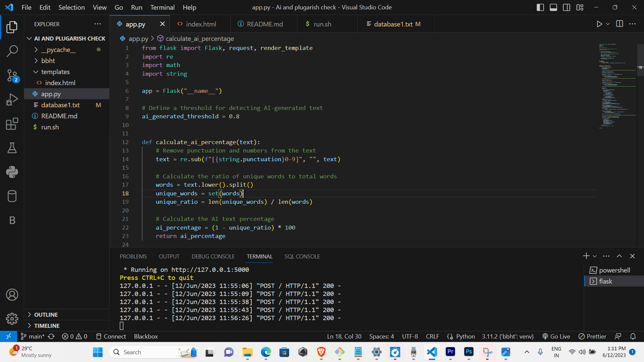
Task: Click the code minimap preview
Action: pos(618,85)
